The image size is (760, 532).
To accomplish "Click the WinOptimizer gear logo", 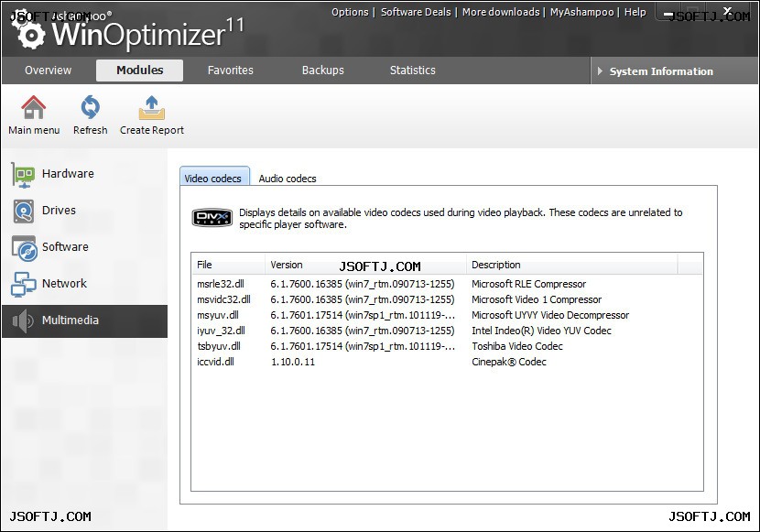I will pyautogui.click(x=31, y=32).
